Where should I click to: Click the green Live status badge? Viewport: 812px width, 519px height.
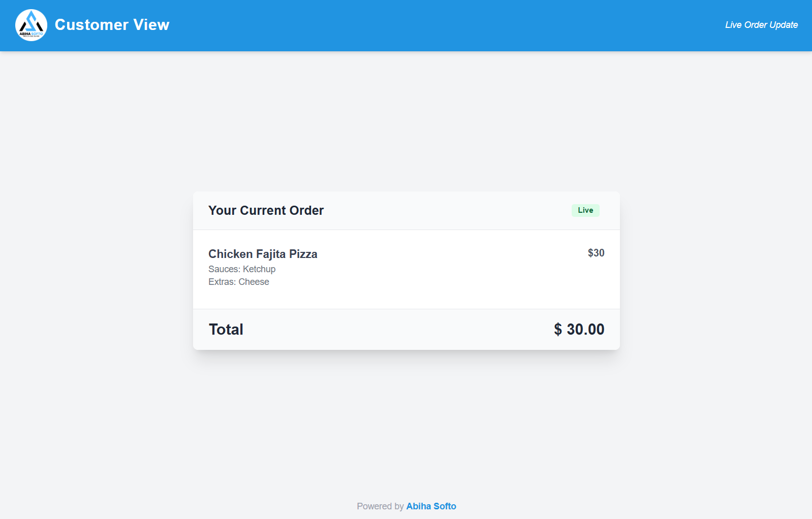[x=585, y=210]
